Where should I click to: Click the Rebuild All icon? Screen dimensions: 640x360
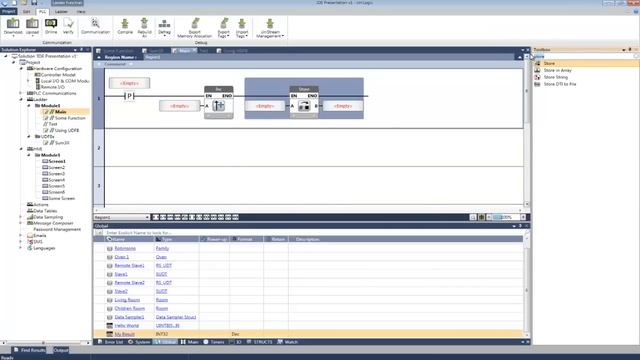coord(144,28)
